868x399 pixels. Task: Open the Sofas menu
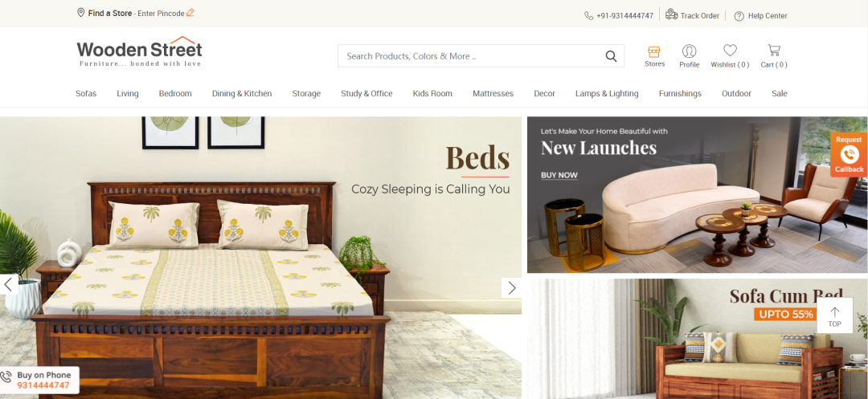(x=86, y=93)
